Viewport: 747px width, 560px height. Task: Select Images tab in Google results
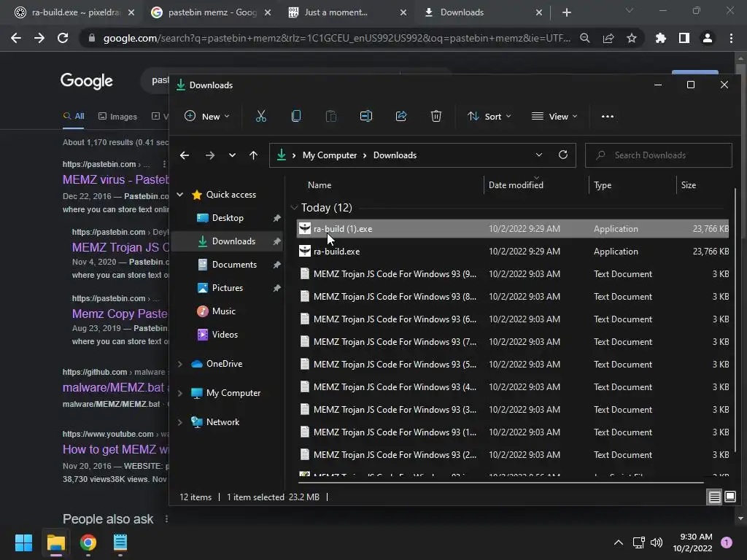point(117,116)
